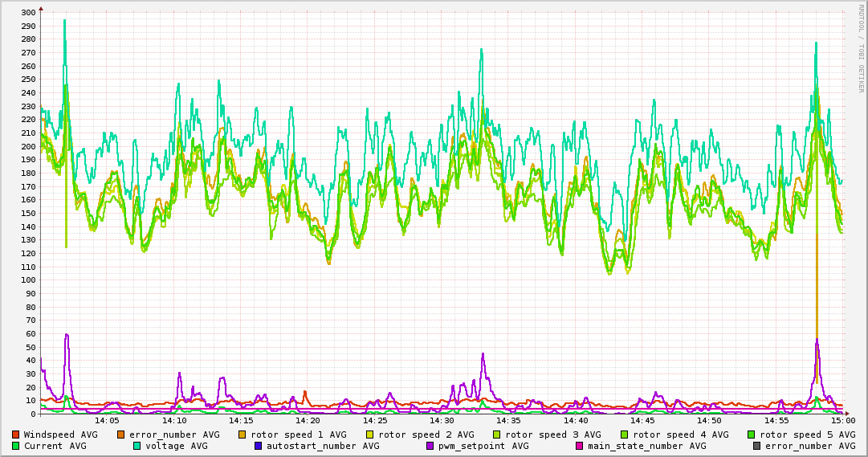Click the 0 value on the y-axis
Image resolution: width=868 pixels, height=457 pixels.
33,414
